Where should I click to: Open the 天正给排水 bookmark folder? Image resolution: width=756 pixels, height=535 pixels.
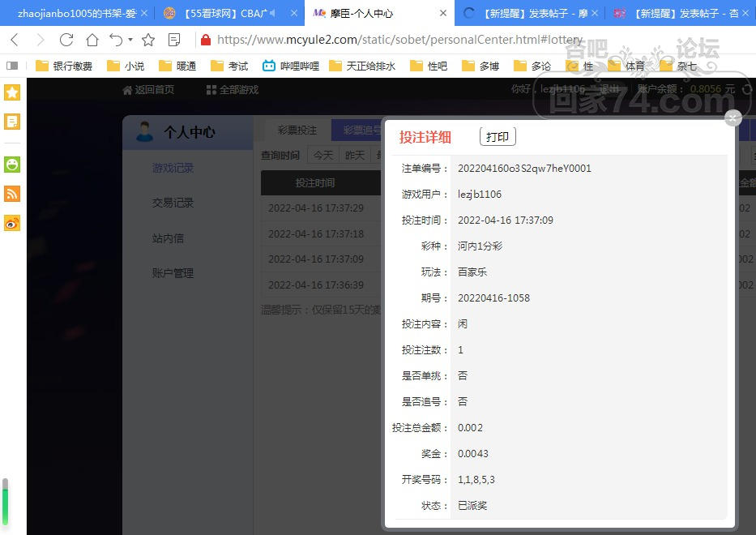362,66
